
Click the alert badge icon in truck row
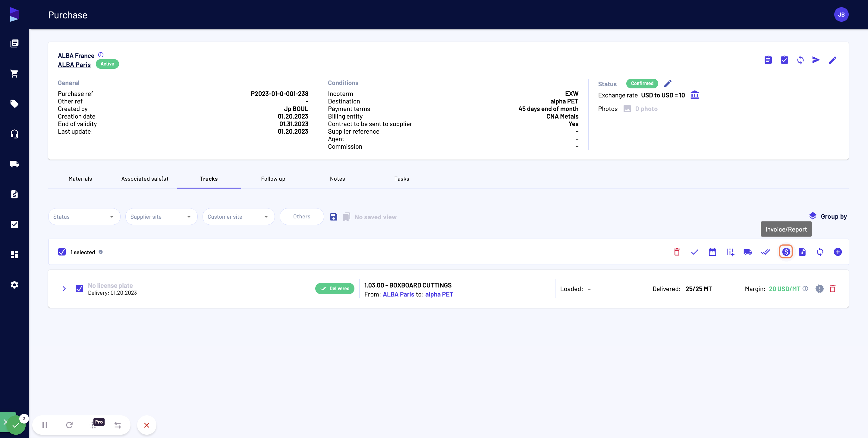(x=819, y=289)
